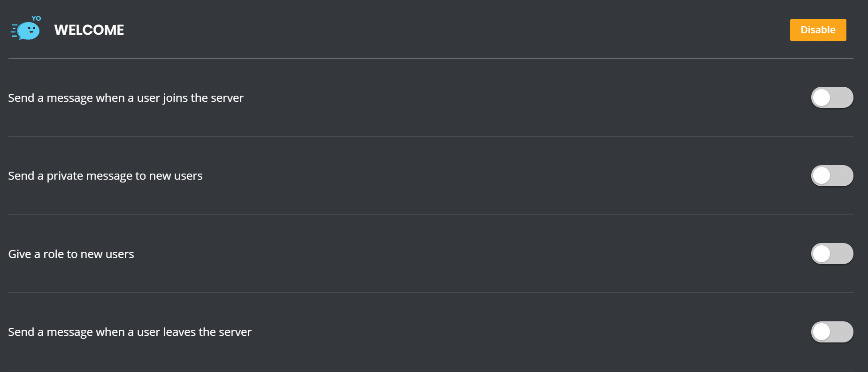Viewport: 868px width, 372px height.
Task: Enable the user-leaves-server message toggle
Action: (x=832, y=332)
